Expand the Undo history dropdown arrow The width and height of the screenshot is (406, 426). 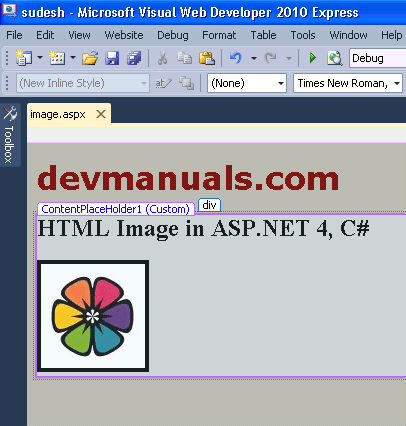254,58
